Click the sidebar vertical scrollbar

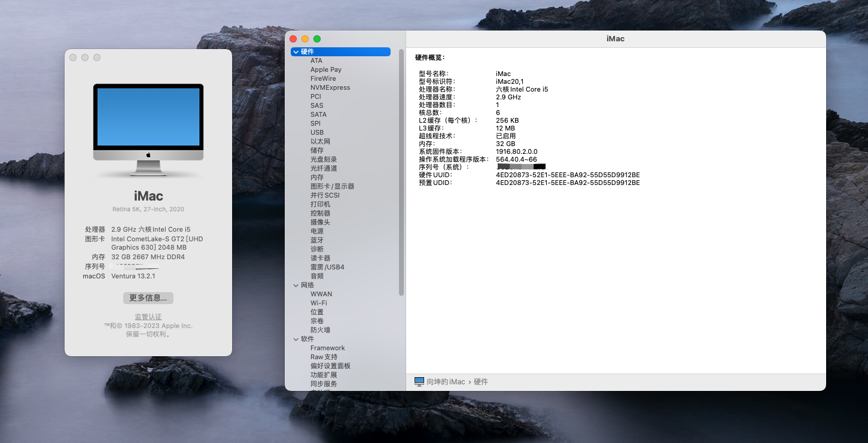401,172
